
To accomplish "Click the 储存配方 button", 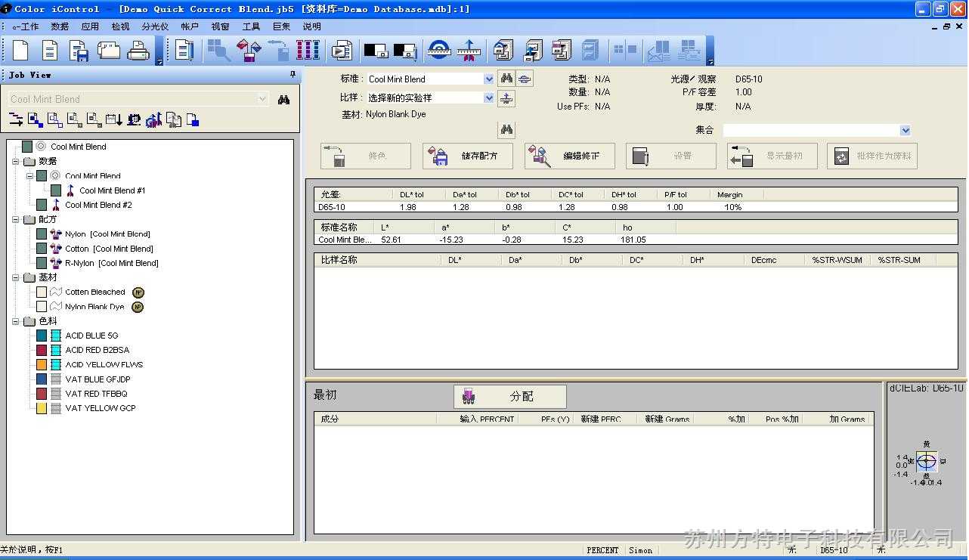I will 468,156.
